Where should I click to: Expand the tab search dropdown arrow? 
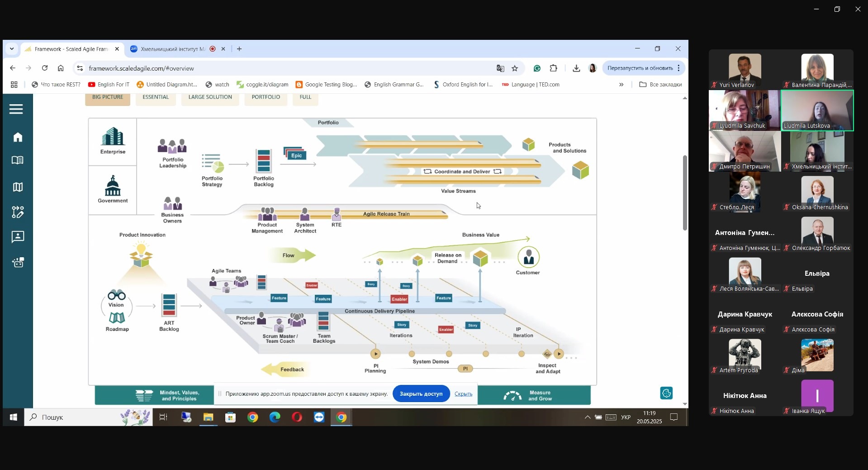pyautogui.click(x=12, y=49)
